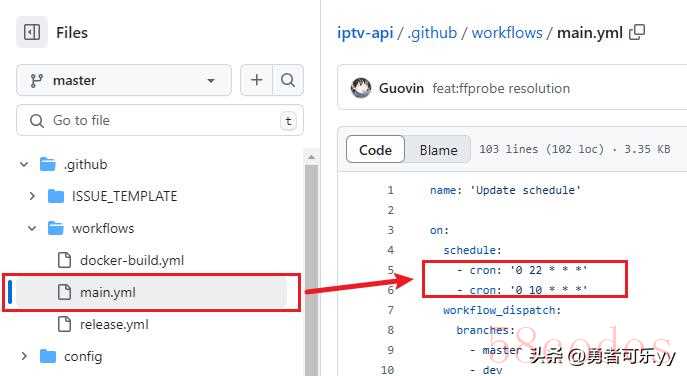
Task: Copy file path icon next to main.yml
Action: point(637,32)
